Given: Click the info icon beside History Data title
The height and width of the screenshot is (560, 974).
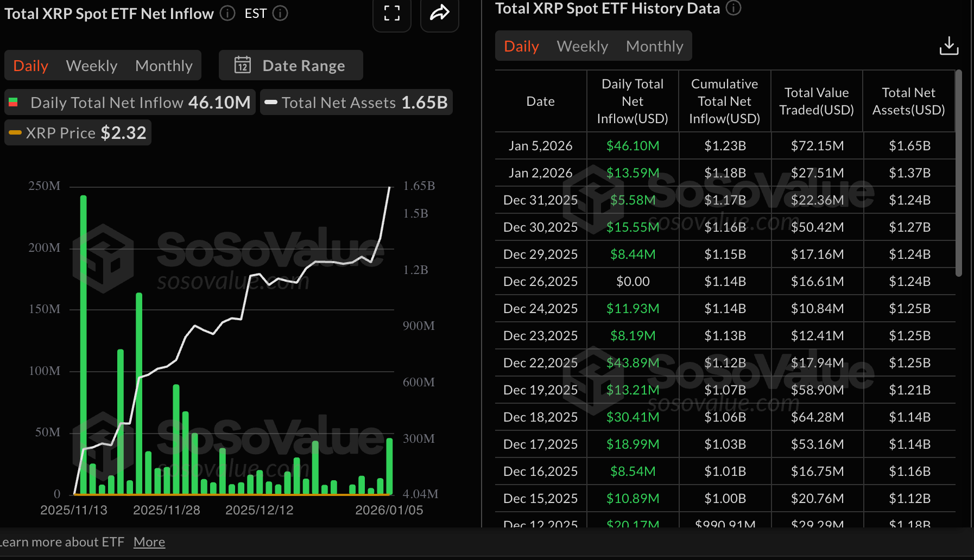Looking at the screenshot, I should click(733, 8).
